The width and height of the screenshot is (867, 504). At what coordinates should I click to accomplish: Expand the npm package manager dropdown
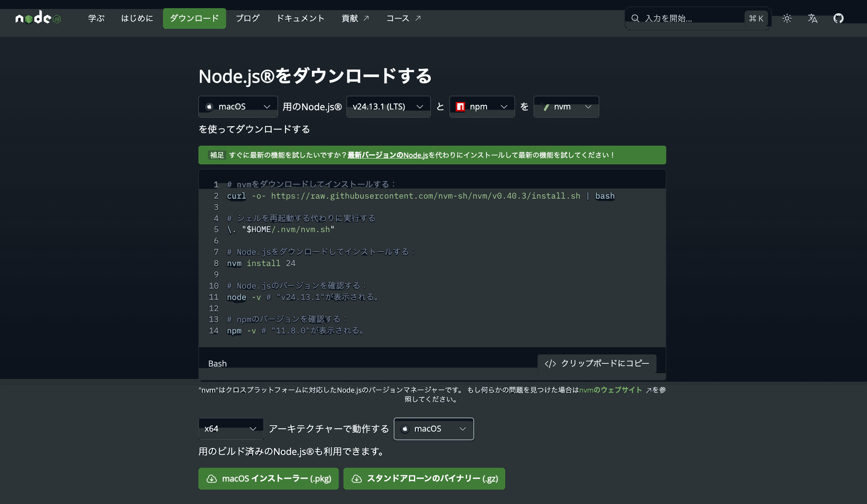tap(482, 106)
